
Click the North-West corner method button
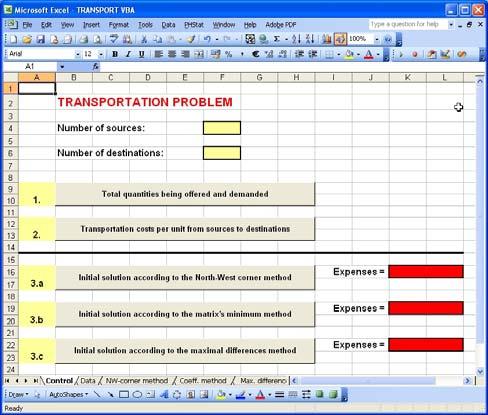(x=185, y=277)
